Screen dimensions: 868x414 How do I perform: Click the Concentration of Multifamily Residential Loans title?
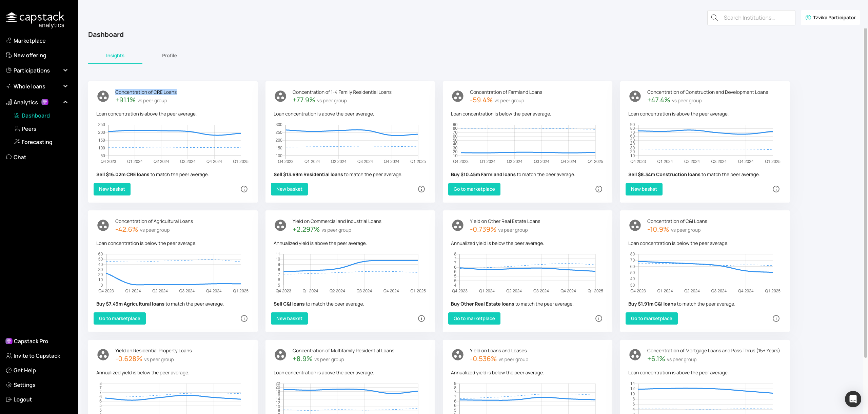343,351
